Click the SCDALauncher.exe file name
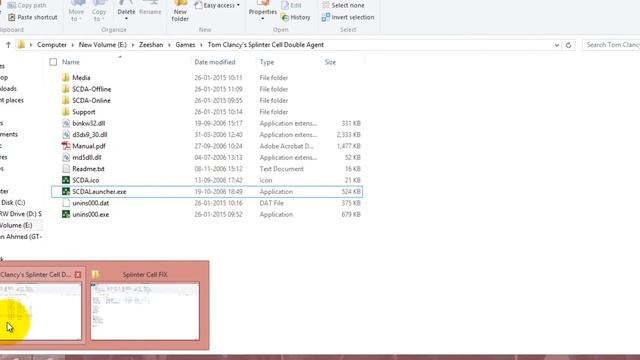The height and width of the screenshot is (360, 640). tap(99, 191)
